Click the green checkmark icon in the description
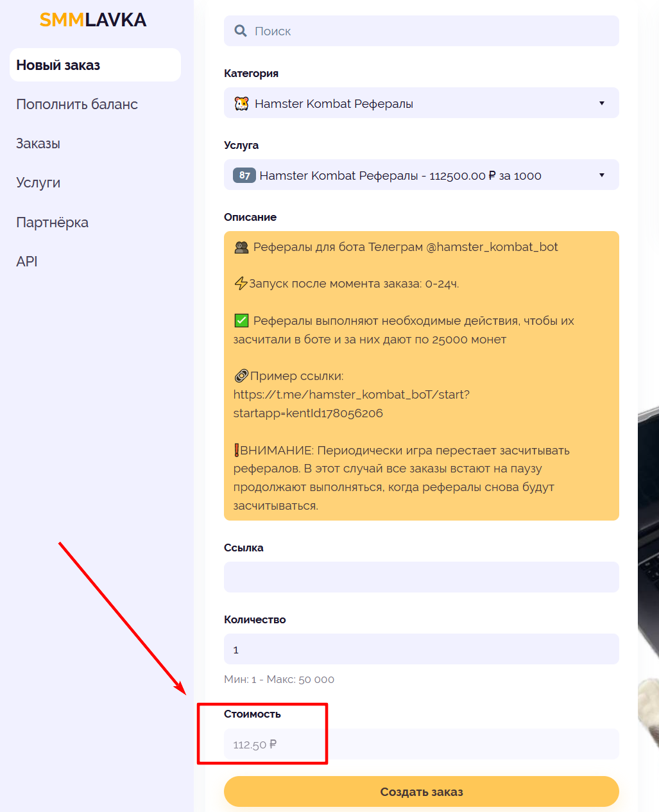Image resolution: width=659 pixels, height=812 pixels. point(241,320)
